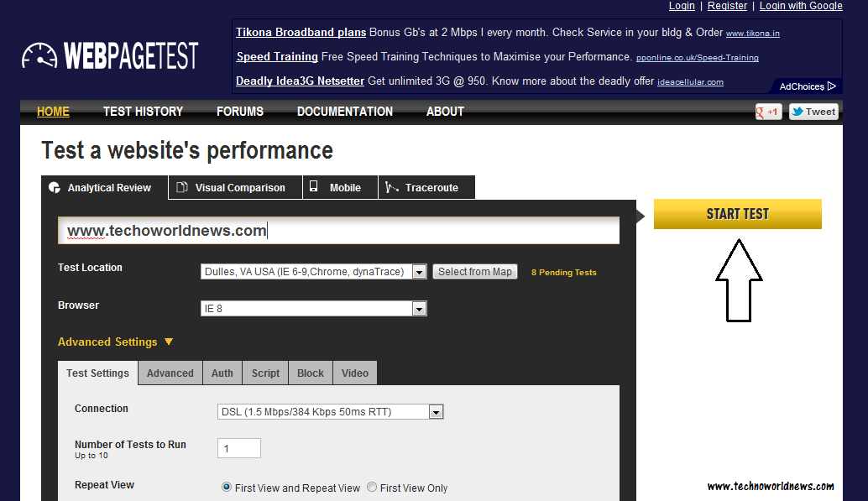The image size is (868, 501).
Task: Open the Browser dropdown showing IE 8
Action: [419, 308]
